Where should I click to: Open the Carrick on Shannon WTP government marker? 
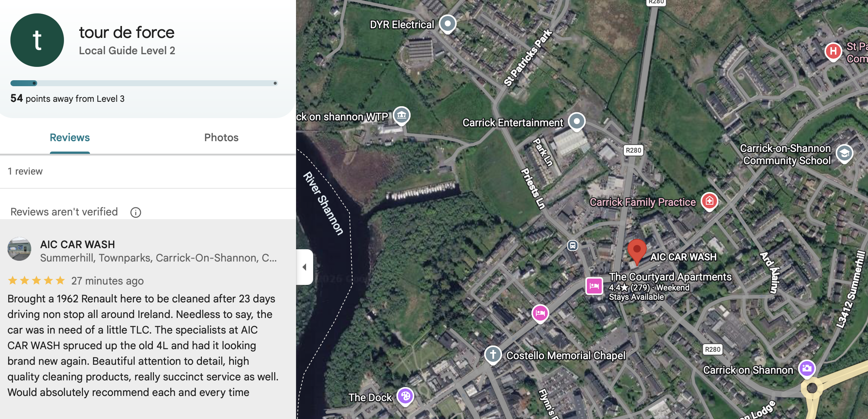[x=402, y=116]
